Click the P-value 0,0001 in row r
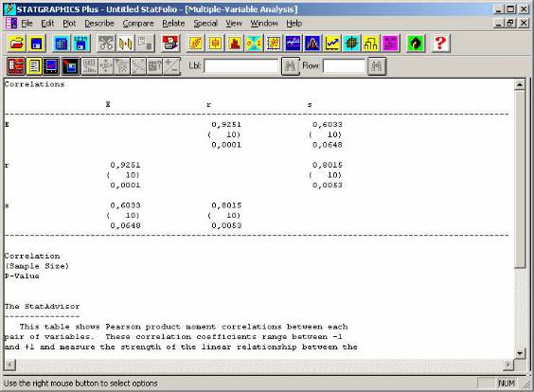534x392 pixels. coord(125,186)
